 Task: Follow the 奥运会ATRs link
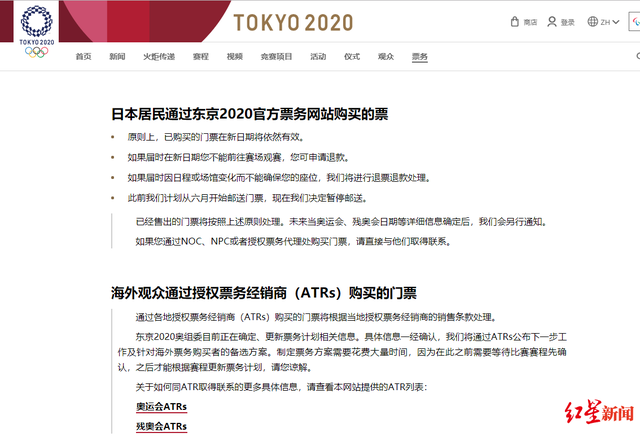point(161,407)
